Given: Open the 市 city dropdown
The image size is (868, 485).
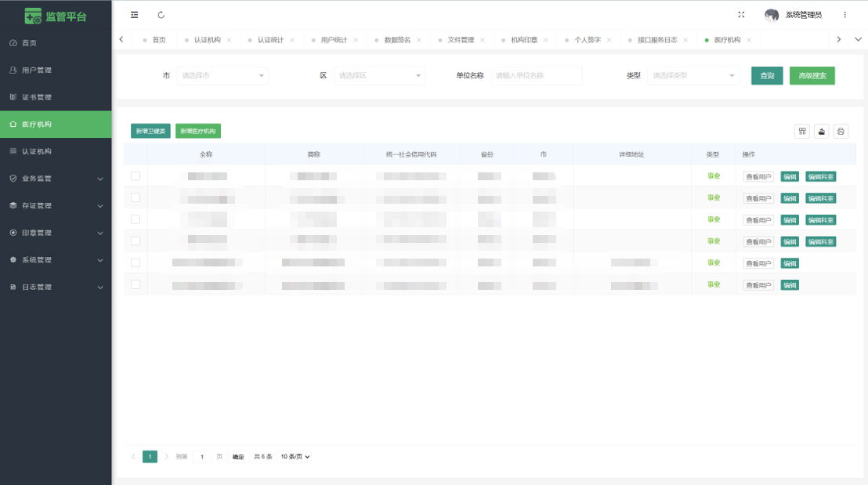Looking at the screenshot, I should pyautogui.click(x=224, y=76).
